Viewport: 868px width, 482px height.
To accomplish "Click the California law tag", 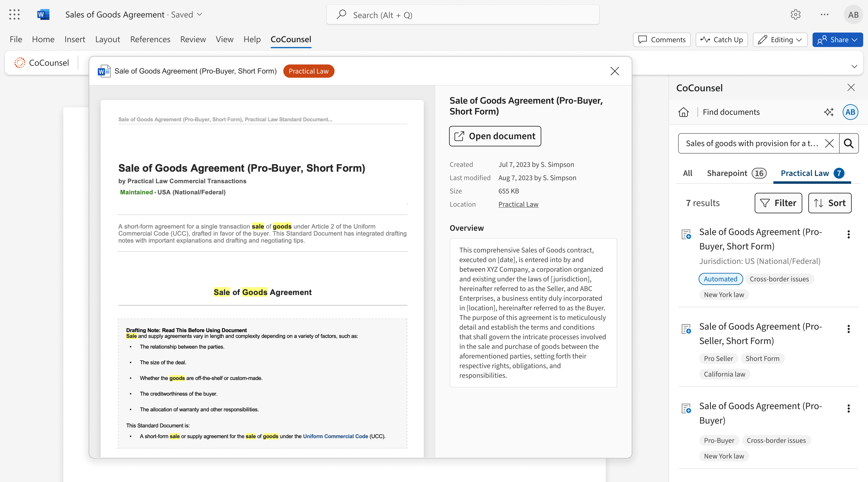I will pos(725,374).
